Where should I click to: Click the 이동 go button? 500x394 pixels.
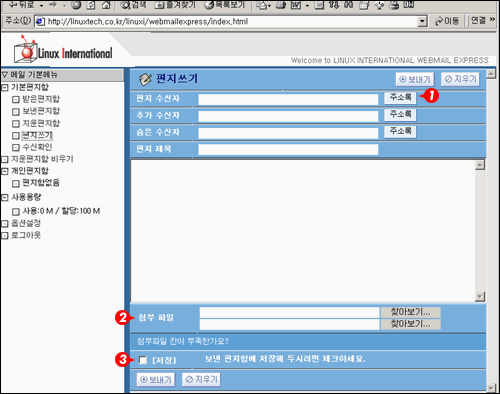[x=447, y=21]
